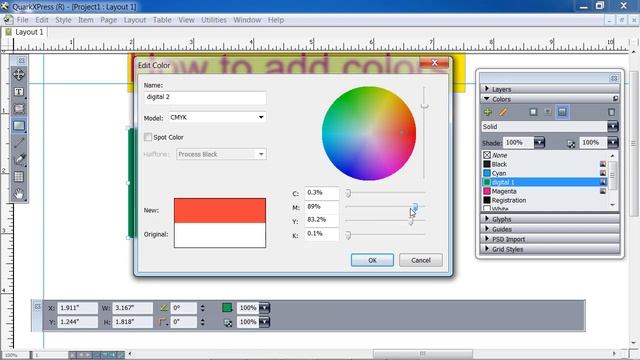This screenshot has height=360, width=640.
Task: Click OK in Edit Color dialog
Action: coord(372,260)
